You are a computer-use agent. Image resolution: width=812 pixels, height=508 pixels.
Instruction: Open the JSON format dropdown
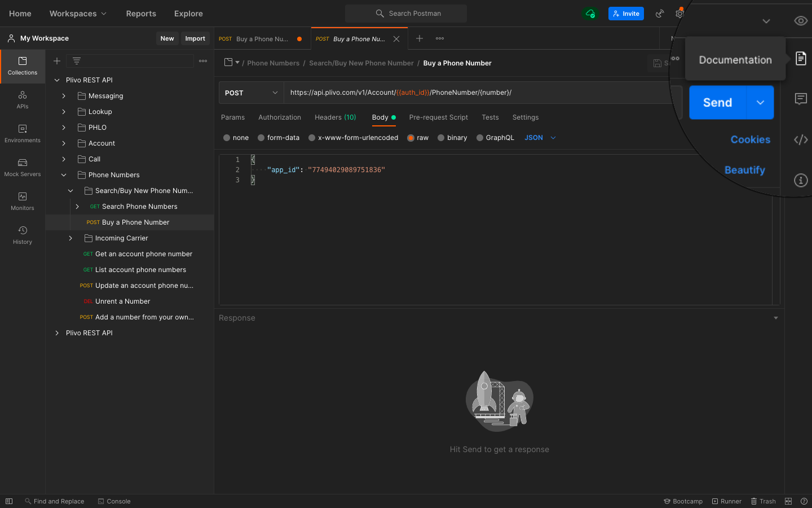point(540,138)
